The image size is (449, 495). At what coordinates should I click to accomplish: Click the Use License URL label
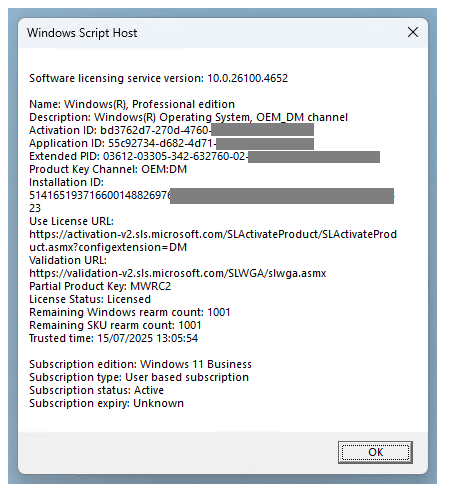click(72, 221)
